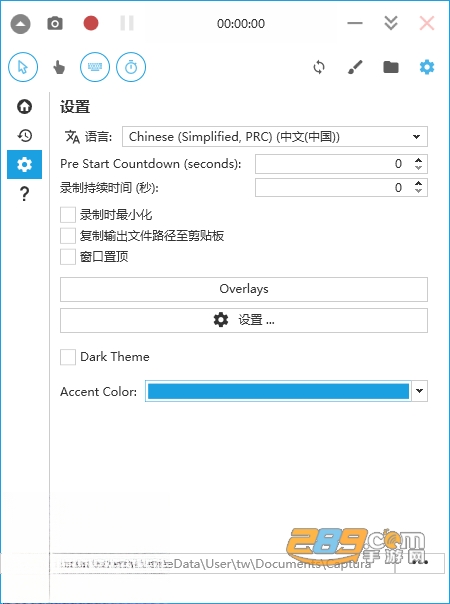
Task: Check the 窗口置顶 option
Action: [68, 257]
